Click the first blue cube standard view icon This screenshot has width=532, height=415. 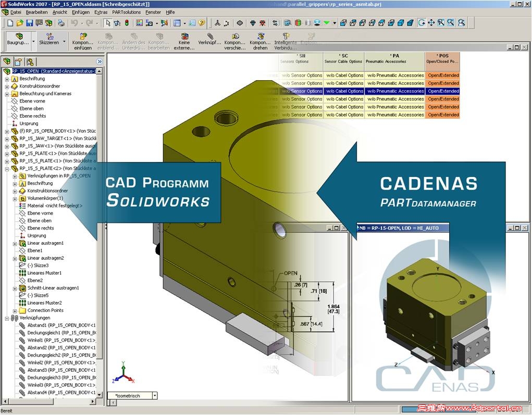pos(343,23)
